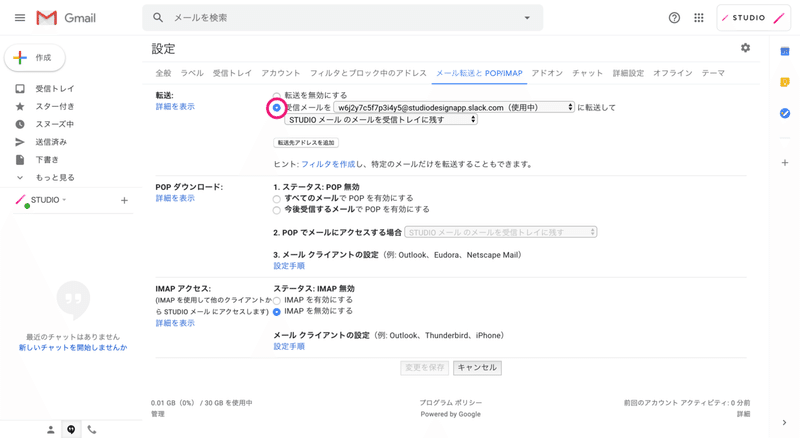Click the 新しいチャットを開始しませんか link
This screenshot has width=800, height=438.
73,348
